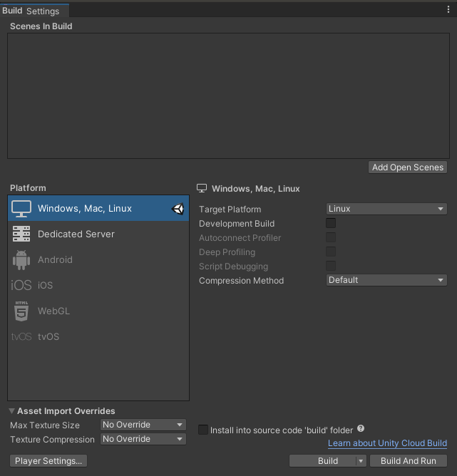Screen dimensions: 457x476
Task: Enable the Development Build checkbox
Action: pyautogui.click(x=331, y=224)
